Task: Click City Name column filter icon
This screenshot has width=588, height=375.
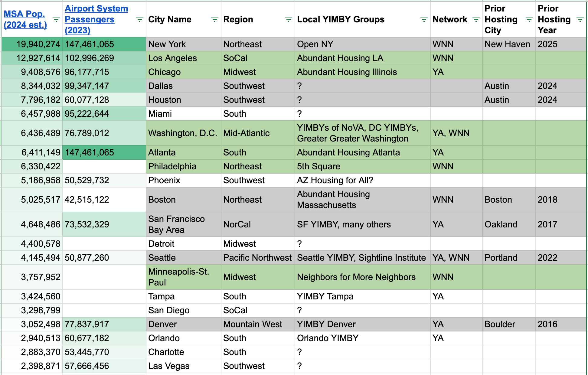Action: coord(214,20)
